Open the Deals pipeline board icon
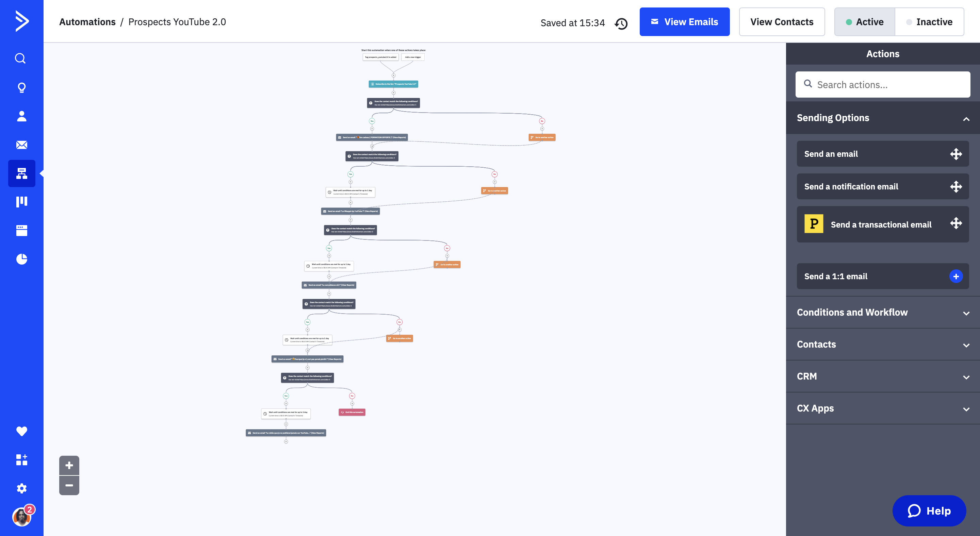This screenshot has width=980, height=536. pos(22,202)
